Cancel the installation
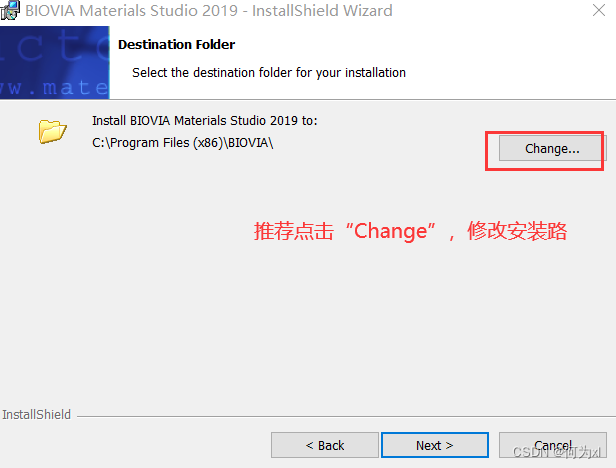This screenshot has height=468, width=616. point(552,445)
